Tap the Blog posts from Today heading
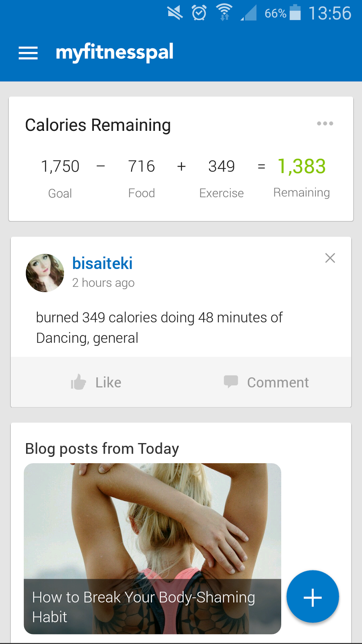Image resolution: width=362 pixels, height=644 pixels. coord(102,448)
